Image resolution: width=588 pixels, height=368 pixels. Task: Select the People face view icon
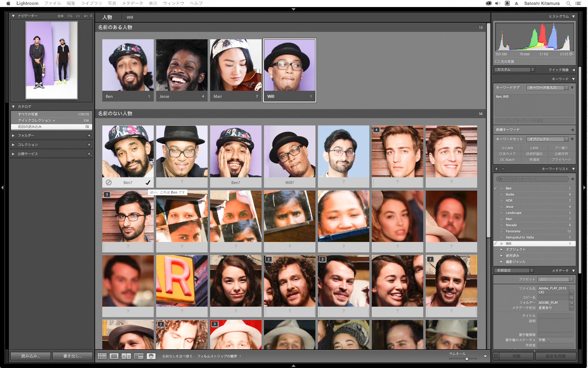pyautogui.click(x=151, y=356)
